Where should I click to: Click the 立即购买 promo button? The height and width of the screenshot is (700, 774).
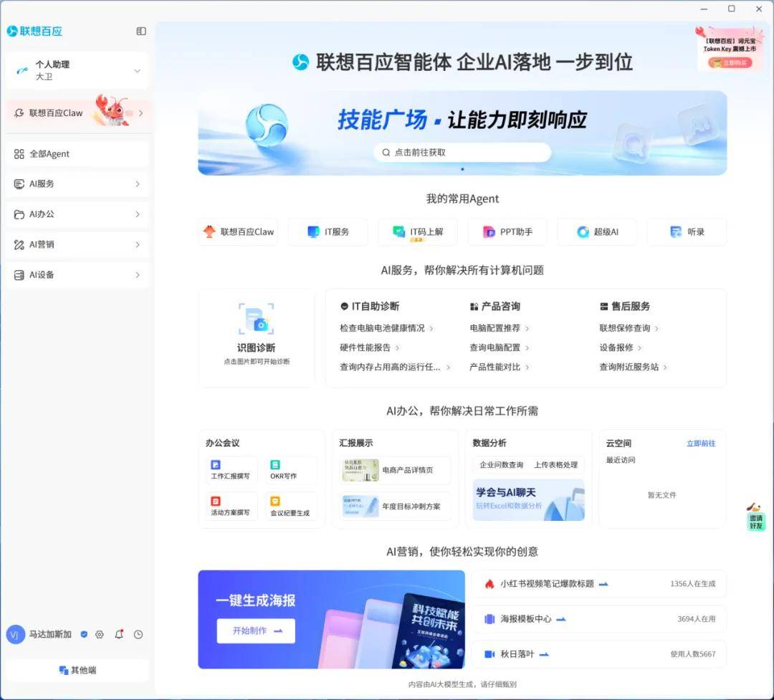pos(730,63)
